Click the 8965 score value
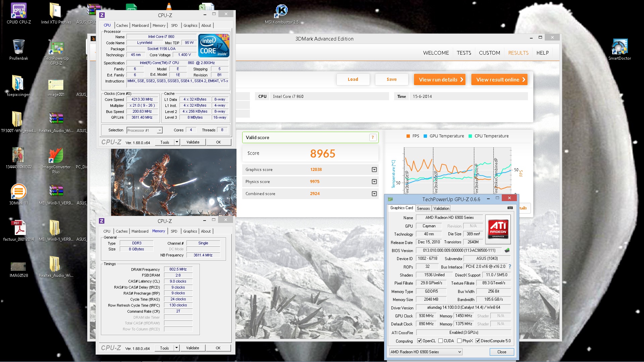 pos(323,154)
